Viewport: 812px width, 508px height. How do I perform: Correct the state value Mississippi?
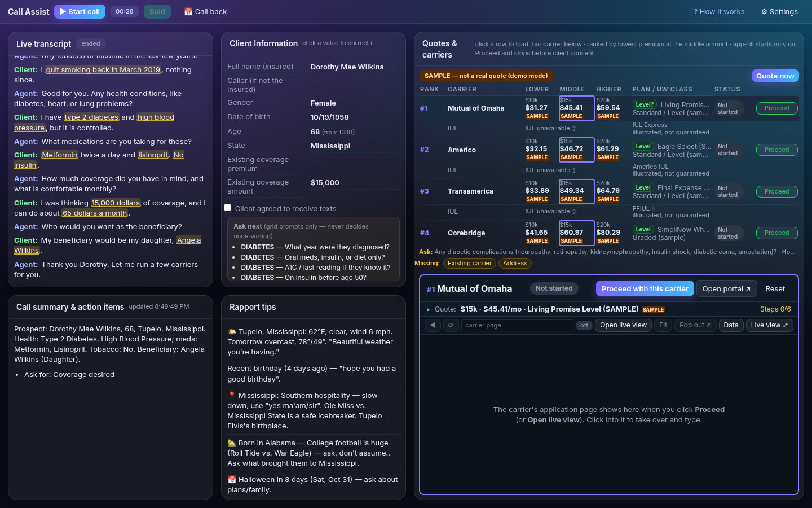tap(330, 146)
